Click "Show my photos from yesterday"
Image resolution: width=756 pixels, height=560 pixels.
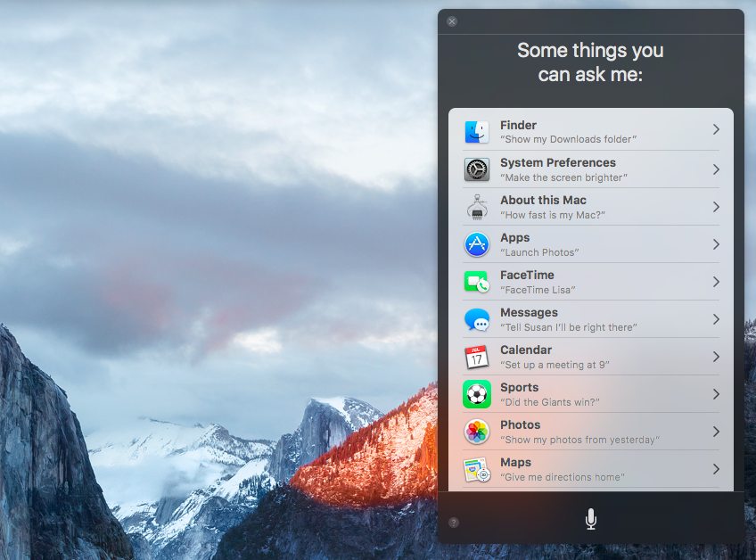pos(580,440)
